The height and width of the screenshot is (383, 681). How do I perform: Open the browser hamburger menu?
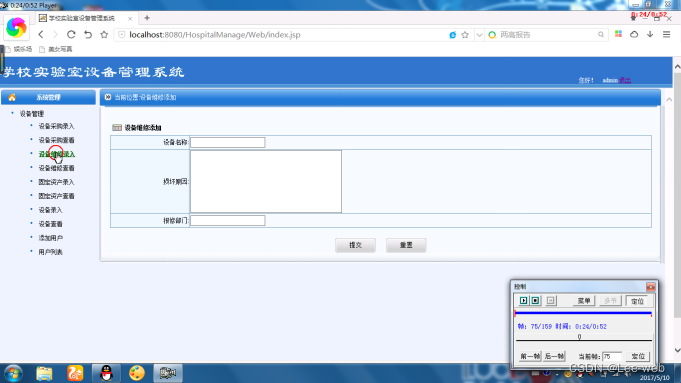click(667, 34)
